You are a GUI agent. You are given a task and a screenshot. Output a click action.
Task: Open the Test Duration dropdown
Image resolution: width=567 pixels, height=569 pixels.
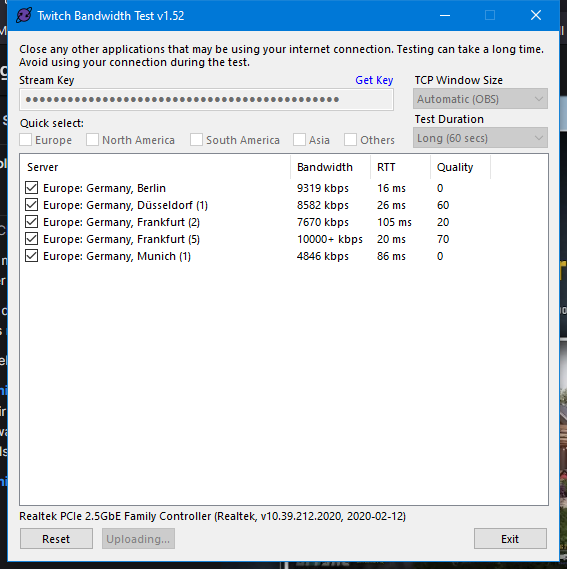tap(480, 138)
